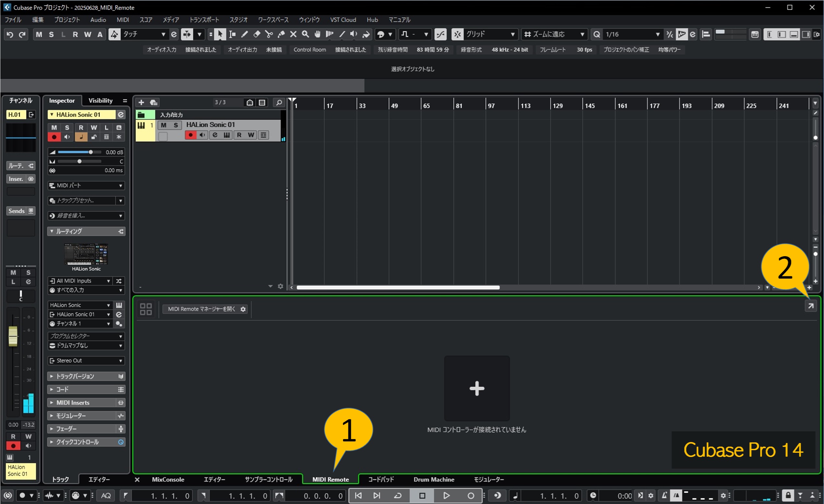Add a MIDI controller surface plus tile

pos(477,388)
